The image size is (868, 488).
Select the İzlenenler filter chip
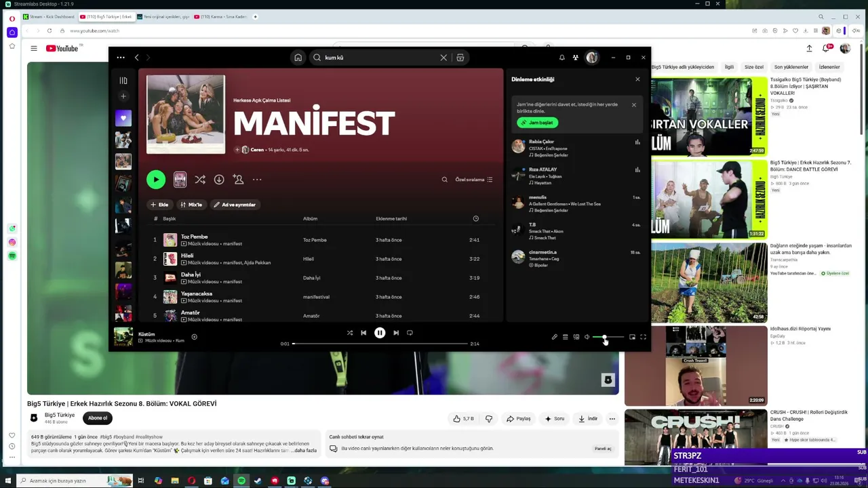[x=829, y=67]
